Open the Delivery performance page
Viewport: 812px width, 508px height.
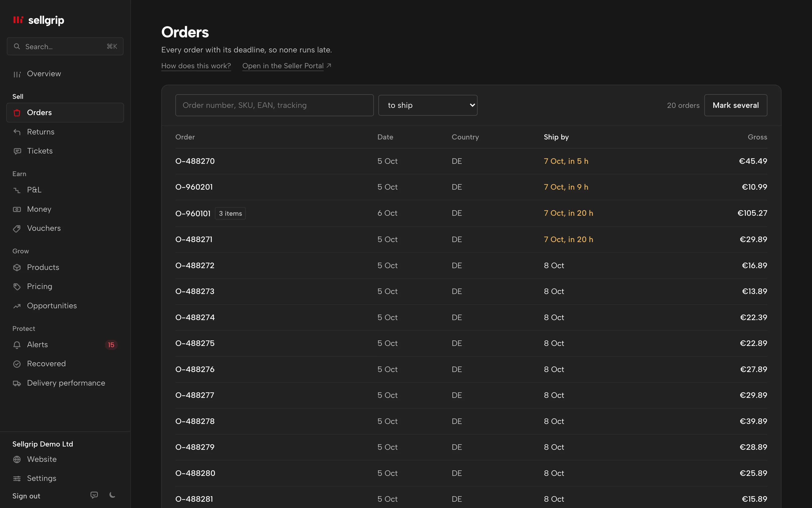[x=65, y=383]
